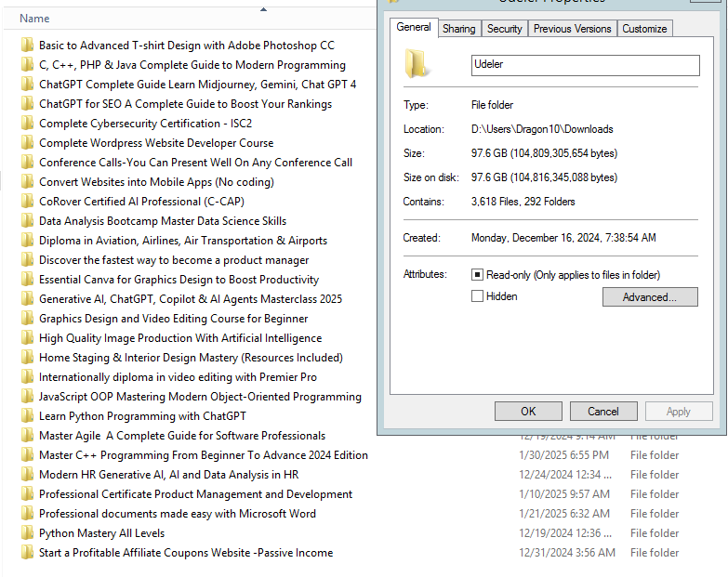Click folder icon for Master Agile
The height and width of the screenshot is (577, 728).
tap(27, 435)
